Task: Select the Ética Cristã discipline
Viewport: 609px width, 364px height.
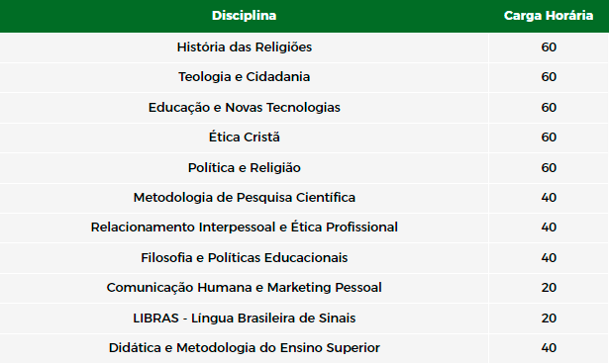Action: [x=245, y=136]
